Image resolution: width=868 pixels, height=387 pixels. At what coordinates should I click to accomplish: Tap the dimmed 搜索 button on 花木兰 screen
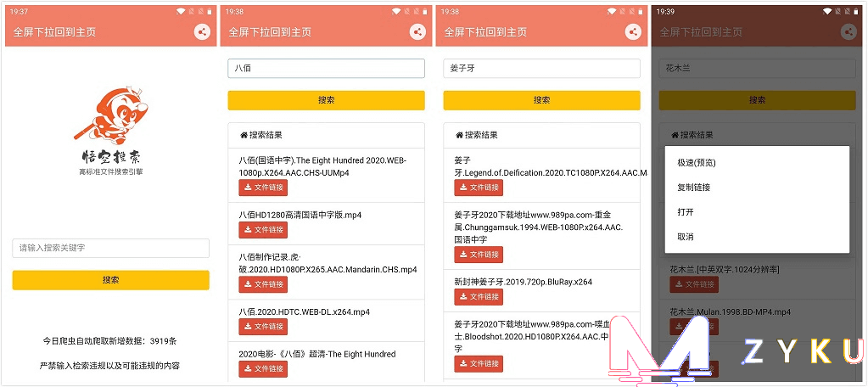click(758, 100)
